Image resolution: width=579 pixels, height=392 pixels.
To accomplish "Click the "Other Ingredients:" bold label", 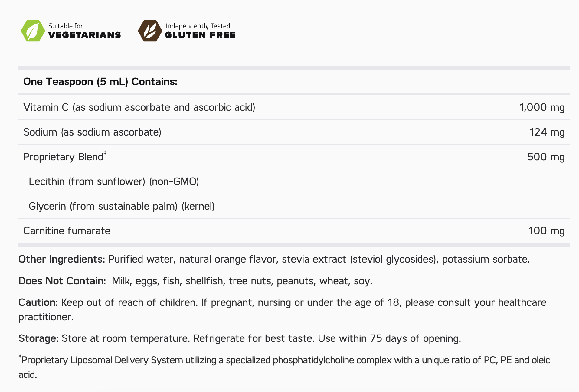I will 62,259.
